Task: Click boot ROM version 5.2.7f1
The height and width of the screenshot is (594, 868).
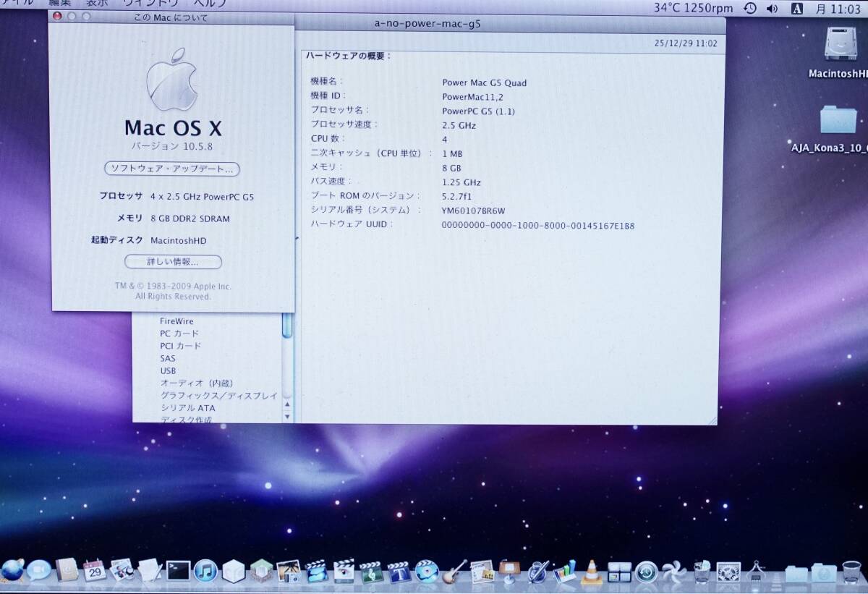Action: (456, 196)
